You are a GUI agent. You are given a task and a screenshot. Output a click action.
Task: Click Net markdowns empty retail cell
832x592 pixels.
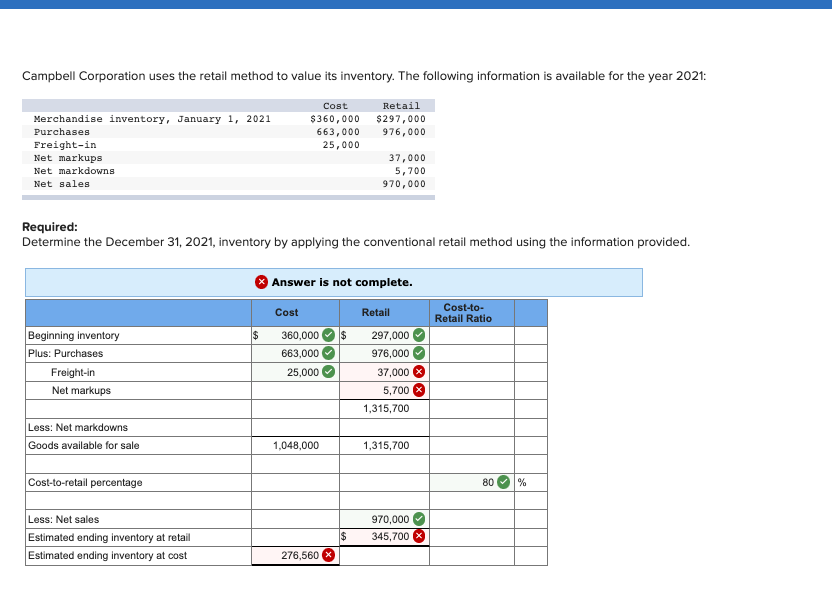click(x=385, y=428)
